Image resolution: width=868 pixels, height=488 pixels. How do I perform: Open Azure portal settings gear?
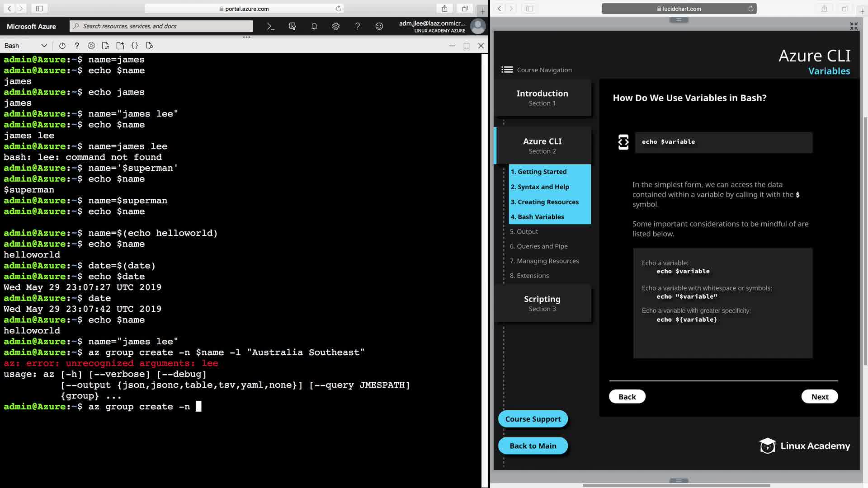(335, 26)
